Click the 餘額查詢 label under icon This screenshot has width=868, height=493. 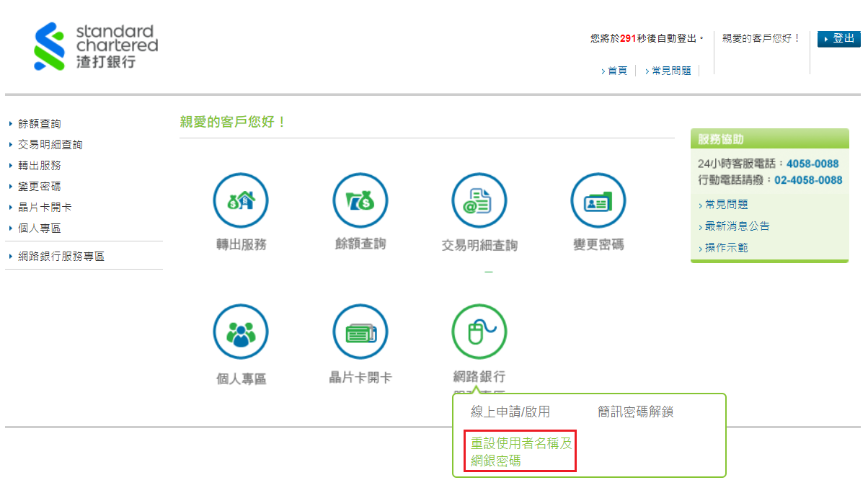click(360, 244)
